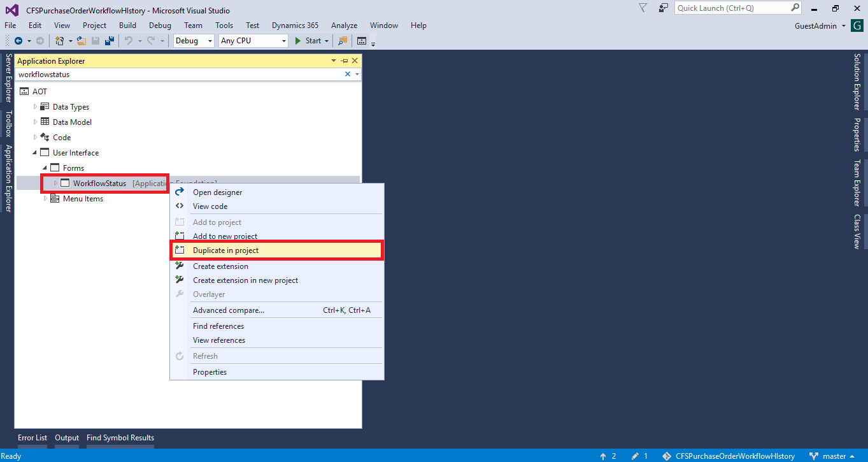
Task: Choose Properties in context menu
Action: pos(277,372)
